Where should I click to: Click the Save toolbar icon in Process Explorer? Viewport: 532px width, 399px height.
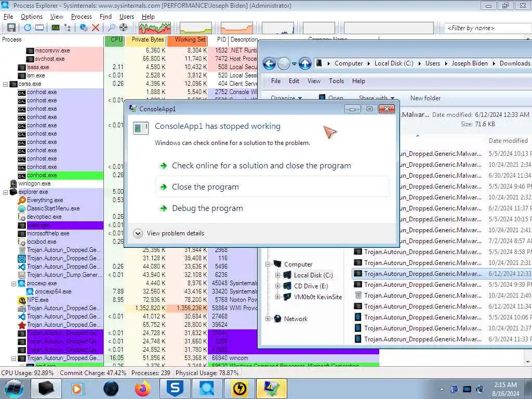[11, 28]
